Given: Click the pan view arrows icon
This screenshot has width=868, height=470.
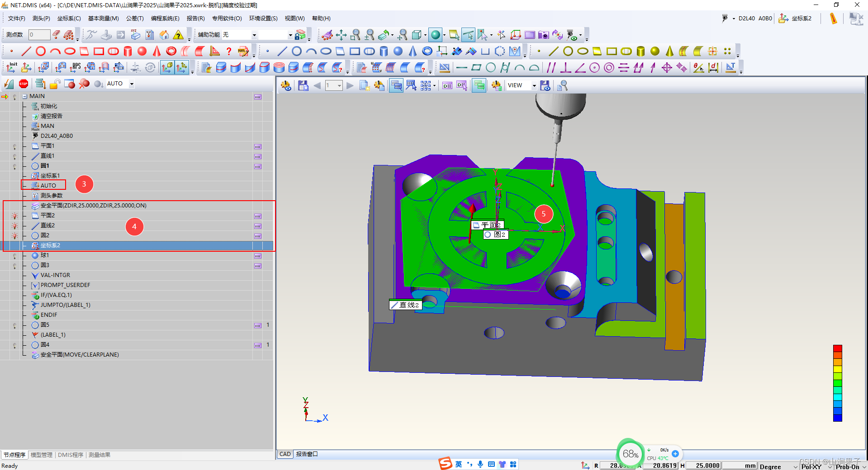Looking at the screenshot, I should click(x=341, y=35).
